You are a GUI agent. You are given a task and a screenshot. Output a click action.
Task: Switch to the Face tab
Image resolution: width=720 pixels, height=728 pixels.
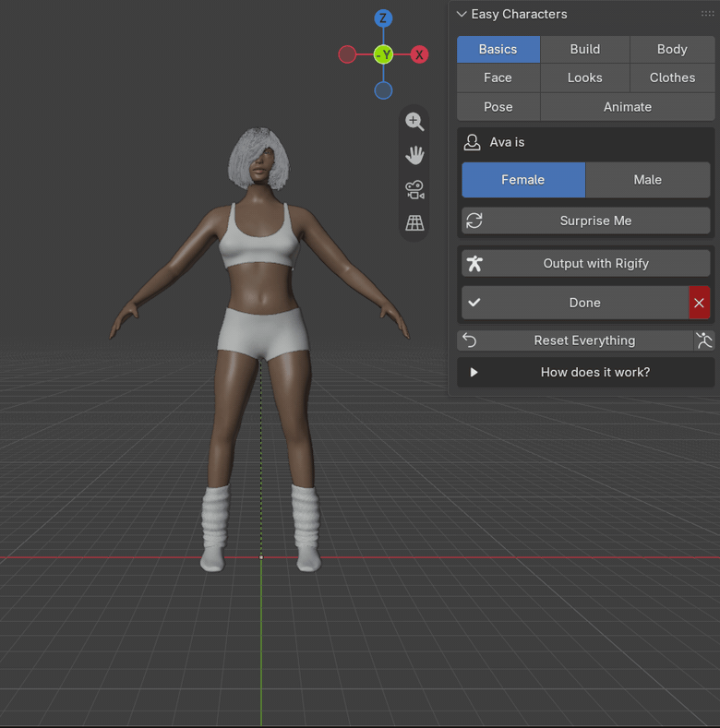[x=498, y=78]
